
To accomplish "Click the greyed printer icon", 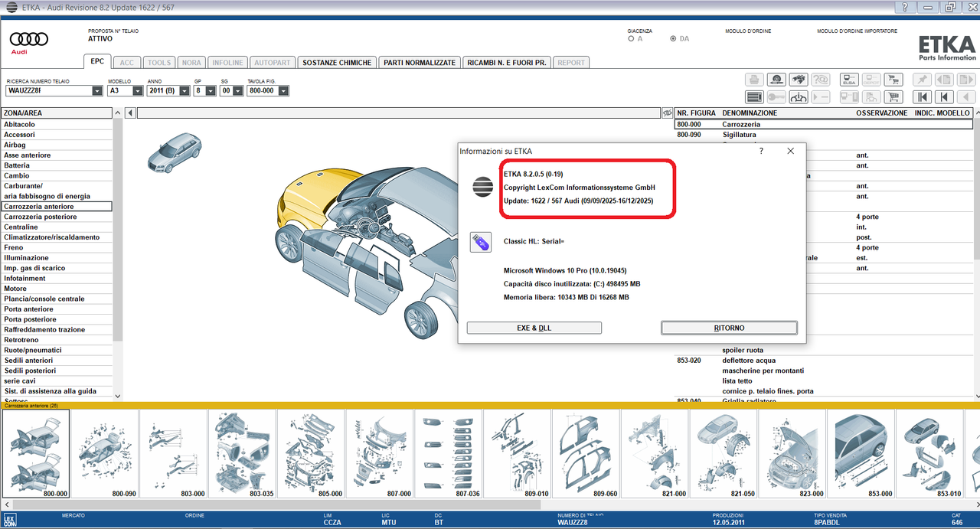I will [754, 80].
